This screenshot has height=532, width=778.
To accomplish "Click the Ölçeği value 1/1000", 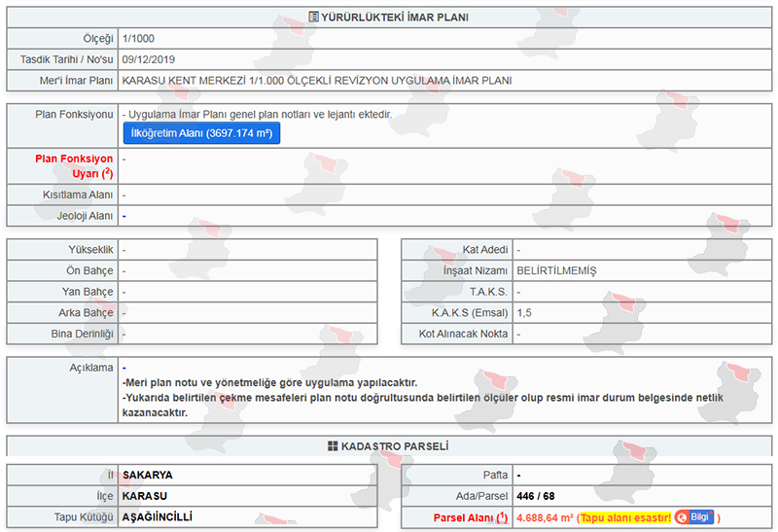I will pos(139,38).
